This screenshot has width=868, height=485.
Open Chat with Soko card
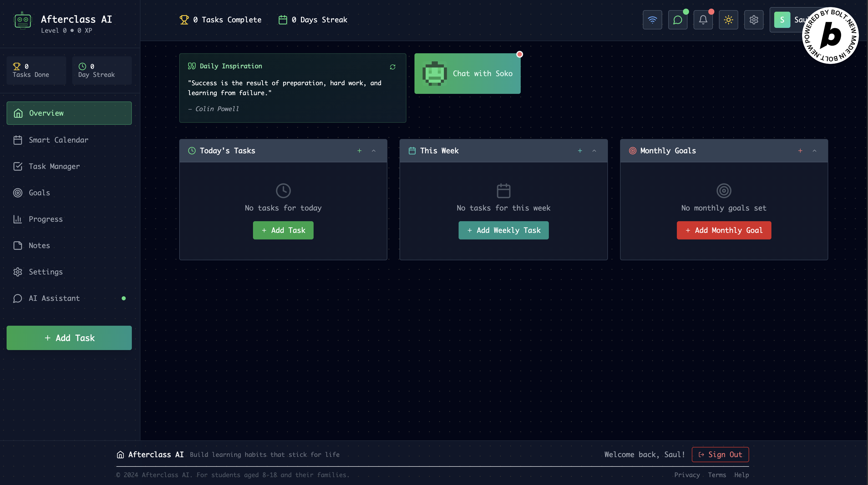467,74
